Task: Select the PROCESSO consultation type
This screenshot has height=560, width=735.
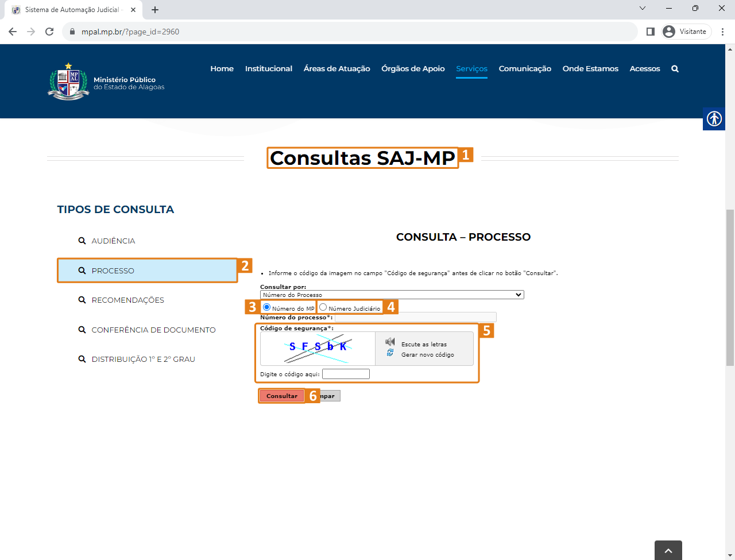Action: (147, 271)
